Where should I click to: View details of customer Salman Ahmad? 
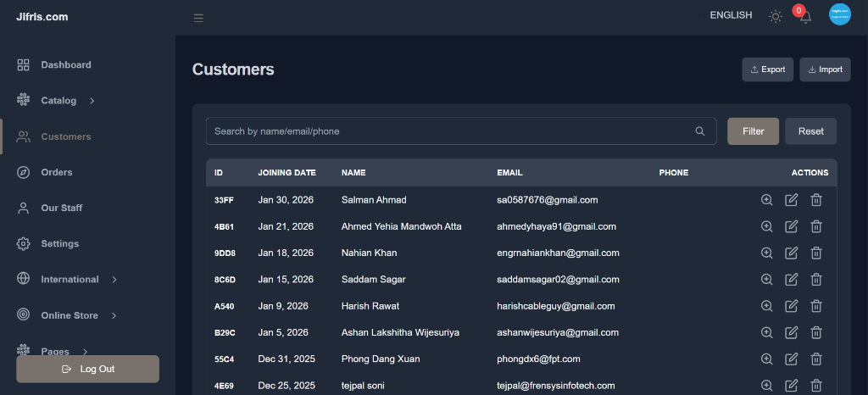pos(766,200)
